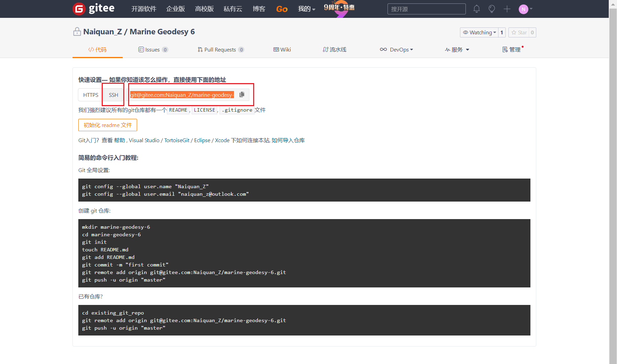
Task: Go to 高校版 in header
Action: tap(204, 9)
